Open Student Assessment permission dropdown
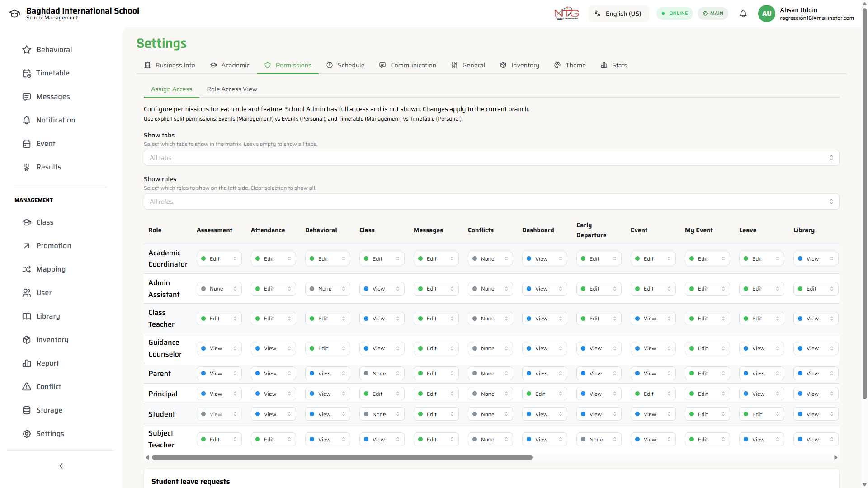Image resolution: width=868 pixels, height=488 pixels. (219, 414)
